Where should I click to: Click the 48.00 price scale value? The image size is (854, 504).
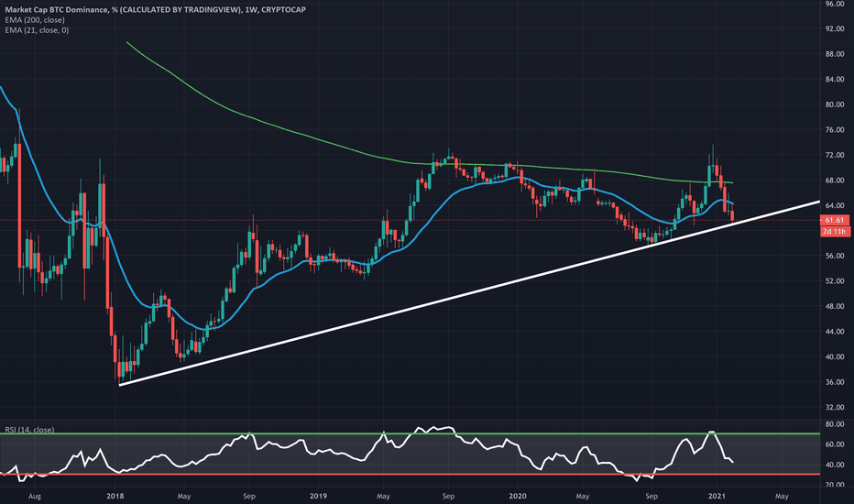point(835,306)
